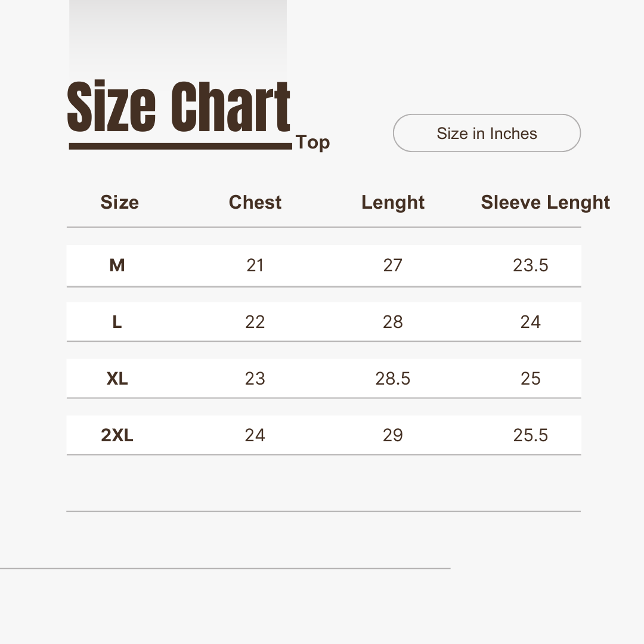Select sleeve length 23.5 in the M row
The height and width of the screenshot is (644, 644).
[x=530, y=265]
